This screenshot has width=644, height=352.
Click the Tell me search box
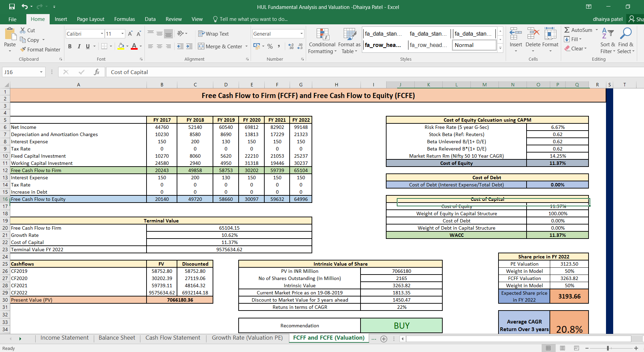pos(250,19)
